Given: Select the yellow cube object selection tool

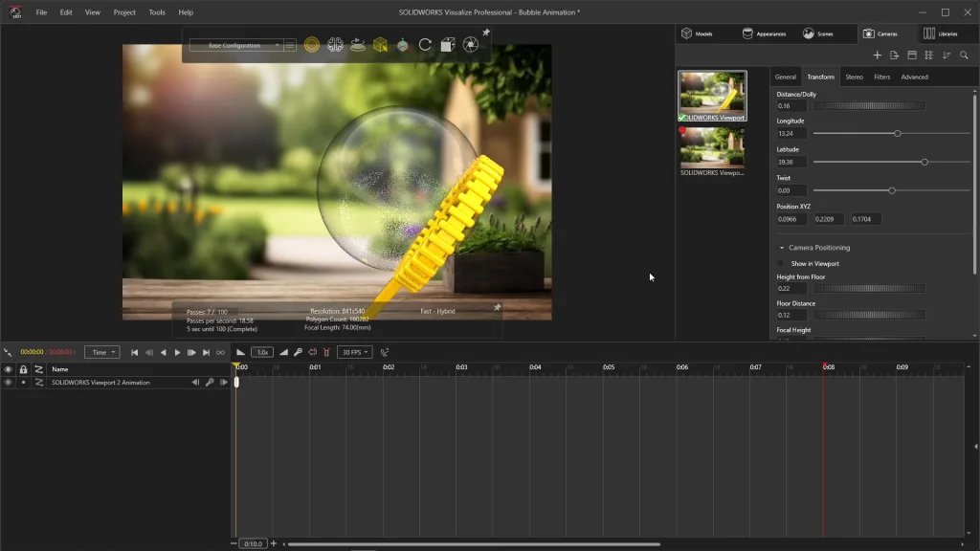Looking at the screenshot, I should click(380, 45).
